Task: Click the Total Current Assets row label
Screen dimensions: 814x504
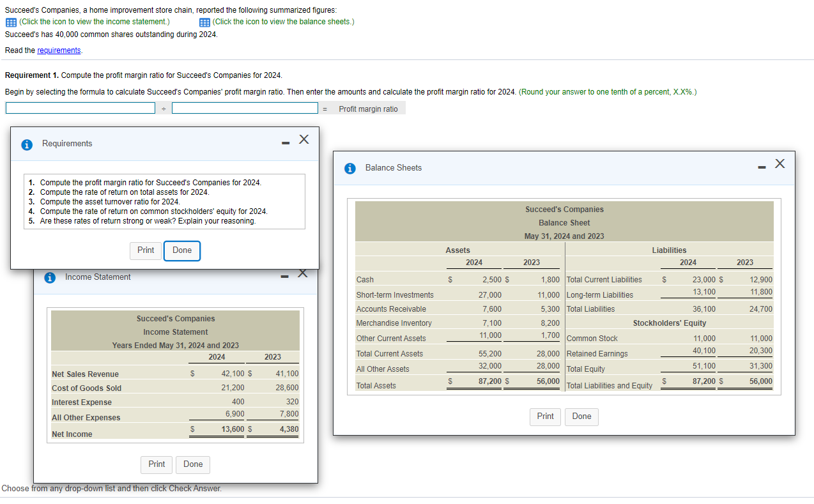Action: 389,354
